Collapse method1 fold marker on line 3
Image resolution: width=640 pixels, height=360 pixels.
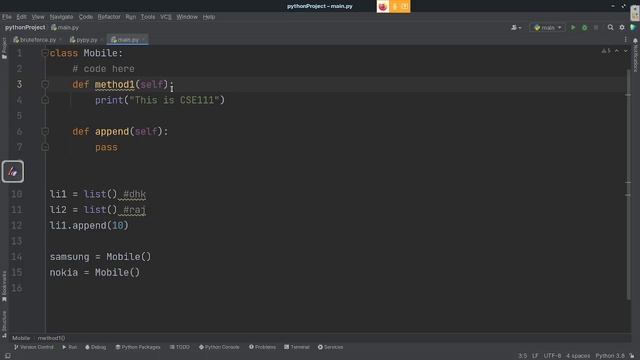pos(45,84)
